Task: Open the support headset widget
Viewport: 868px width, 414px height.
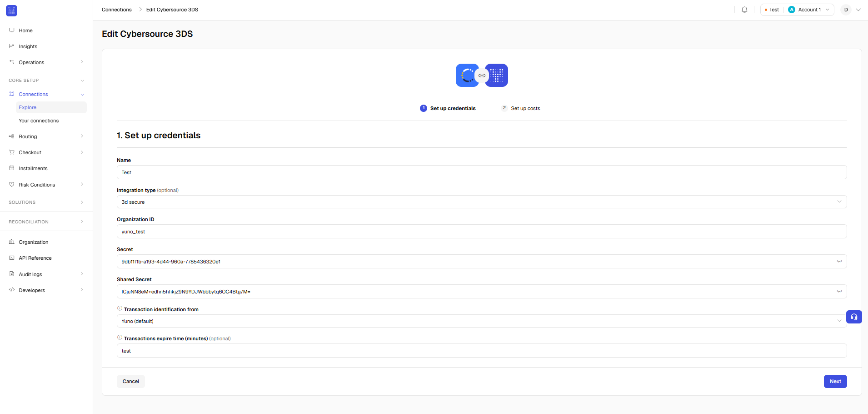Action: (854, 317)
